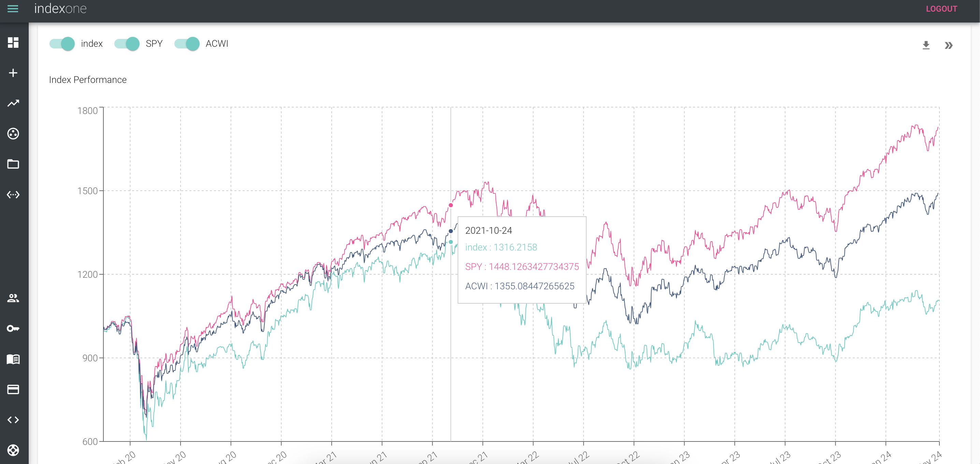This screenshot has height=464, width=980.
Task: Open the navigation drawer with the hamburger icon
Action: [13, 9]
